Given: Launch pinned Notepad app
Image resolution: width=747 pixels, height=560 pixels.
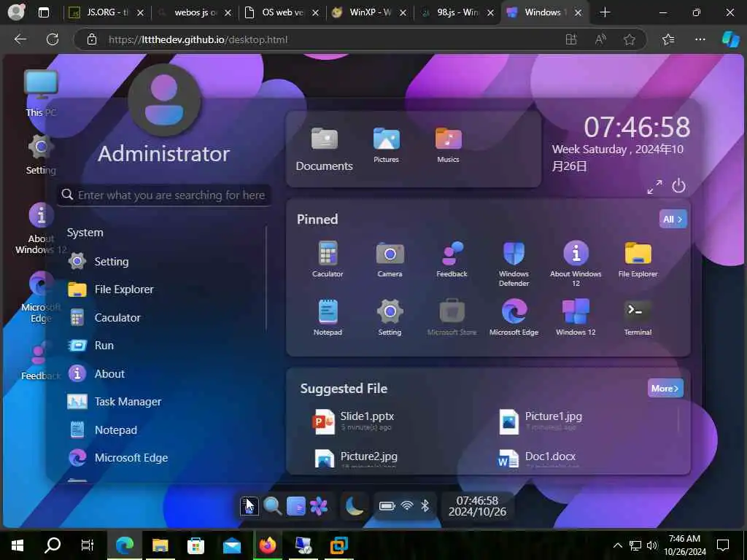Looking at the screenshot, I should point(328,317).
